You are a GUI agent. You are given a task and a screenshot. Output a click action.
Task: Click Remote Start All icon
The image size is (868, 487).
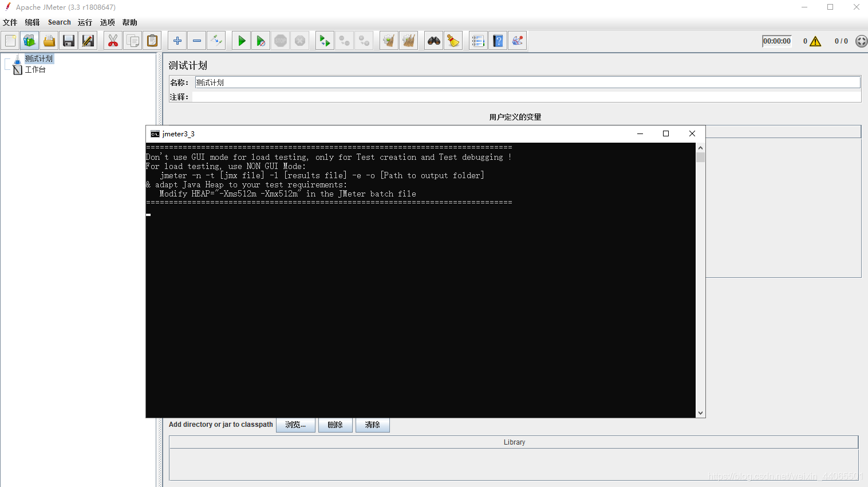325,41
